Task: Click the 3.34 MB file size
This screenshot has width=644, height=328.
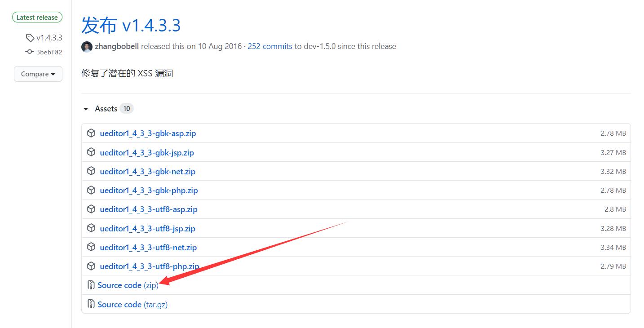Action: (613, 248)
